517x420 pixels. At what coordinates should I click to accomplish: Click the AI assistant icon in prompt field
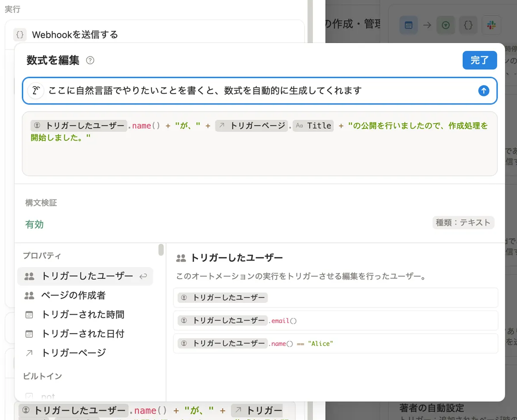pos(36,90)
